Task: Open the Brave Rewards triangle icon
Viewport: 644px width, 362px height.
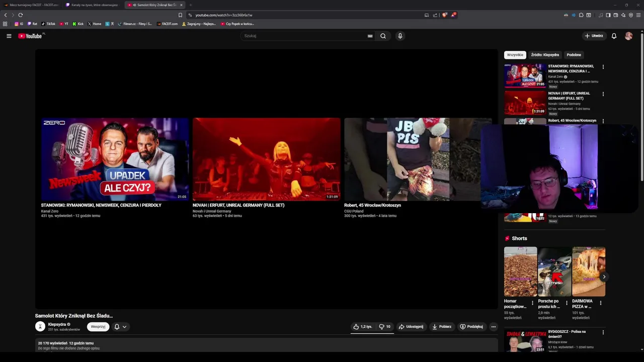Action: coord(453,15)
